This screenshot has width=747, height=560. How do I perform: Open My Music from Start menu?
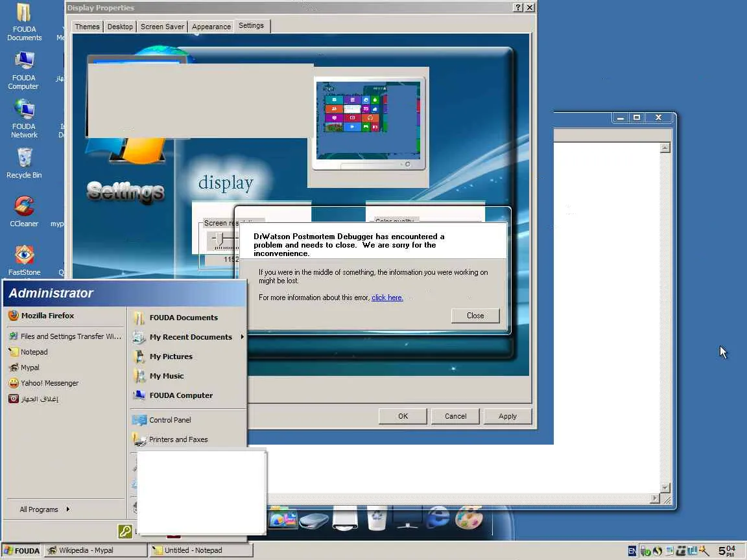coord(159,376)
